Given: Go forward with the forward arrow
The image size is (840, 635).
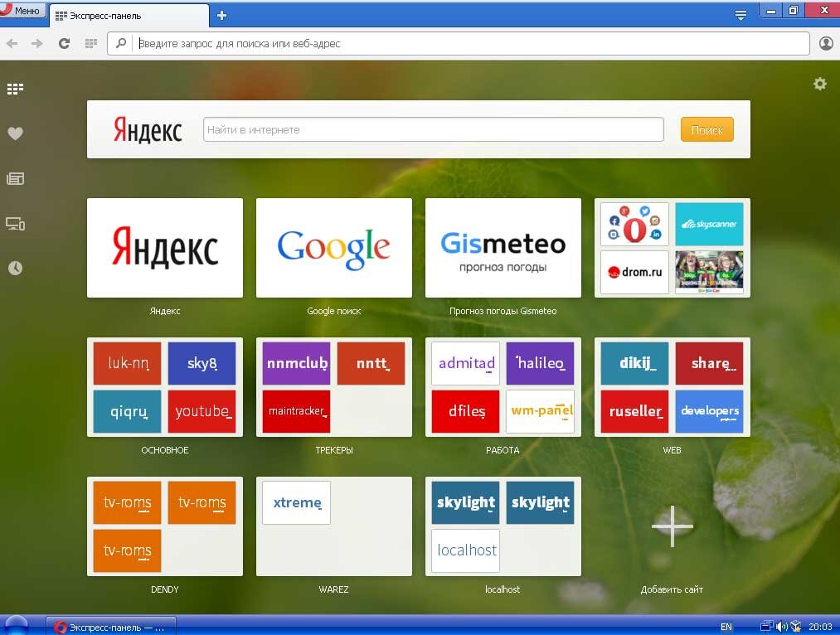Looking at the screenshot, I should coord(37,43).
